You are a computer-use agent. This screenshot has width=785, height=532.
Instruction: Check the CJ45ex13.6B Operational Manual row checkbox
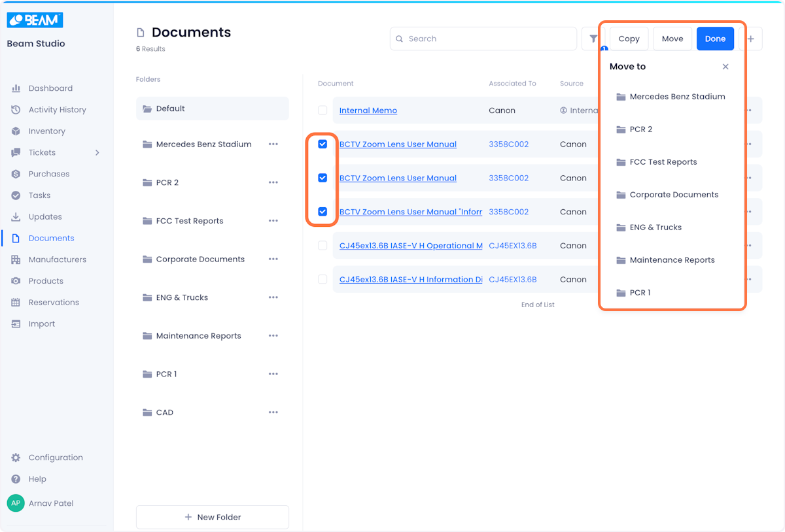tap(323, 245)
